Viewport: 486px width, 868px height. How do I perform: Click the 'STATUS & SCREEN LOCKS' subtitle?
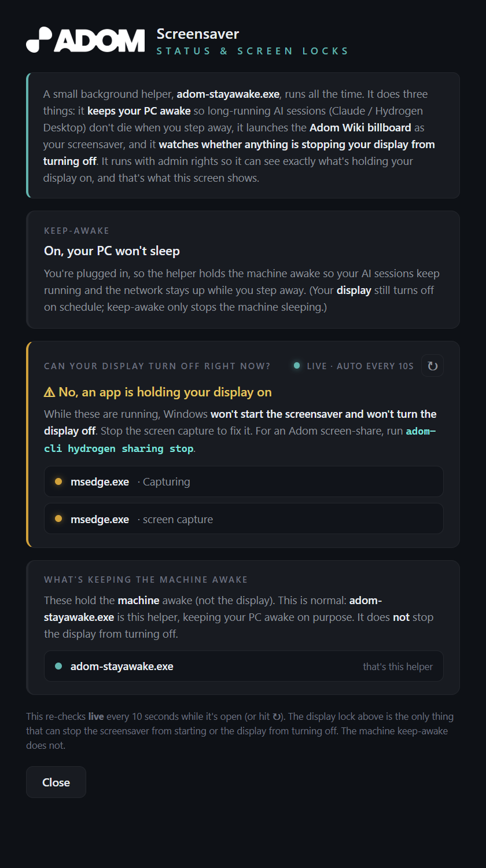tap(253, 51)
